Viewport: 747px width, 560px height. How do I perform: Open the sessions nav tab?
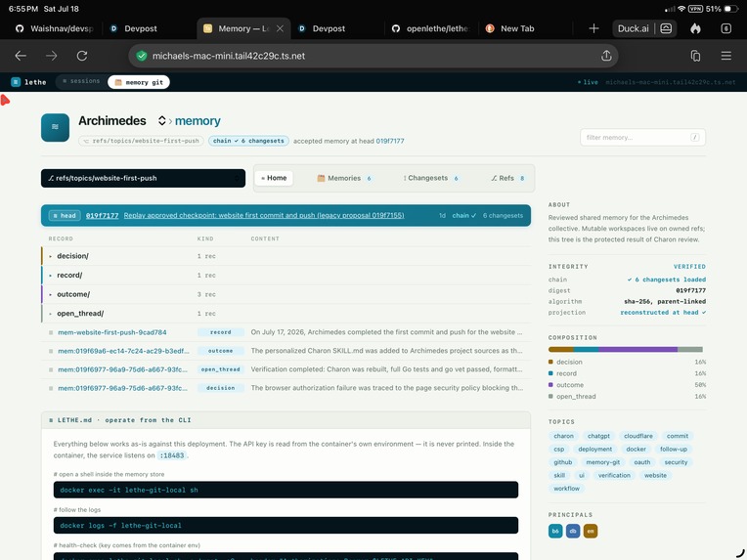pyautogui.click(x=81, y=81)
